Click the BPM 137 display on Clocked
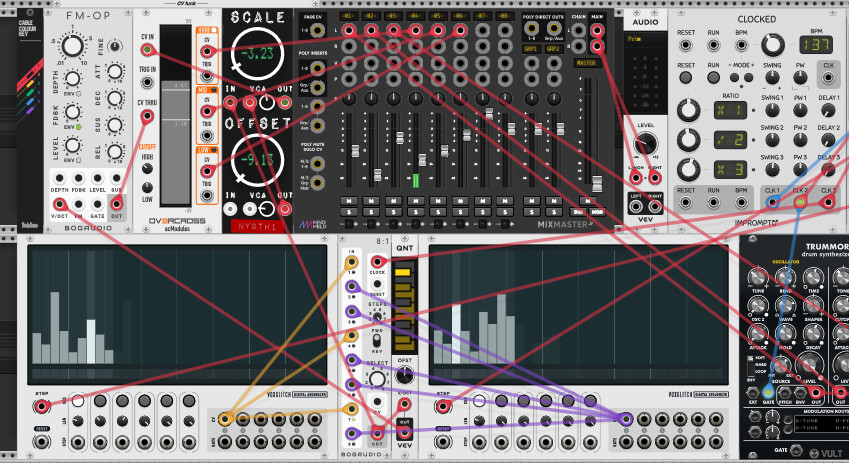This screenshot has width=849, height=463. [817, 44]
